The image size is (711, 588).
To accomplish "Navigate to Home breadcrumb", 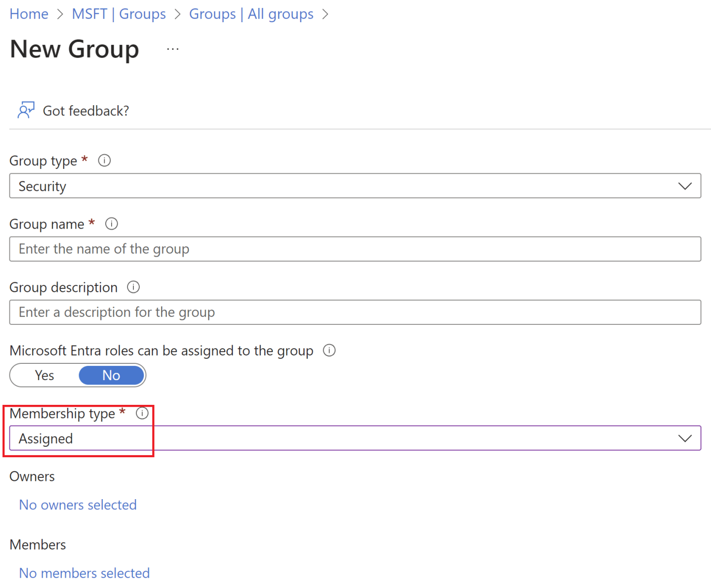I will [28, 14].
